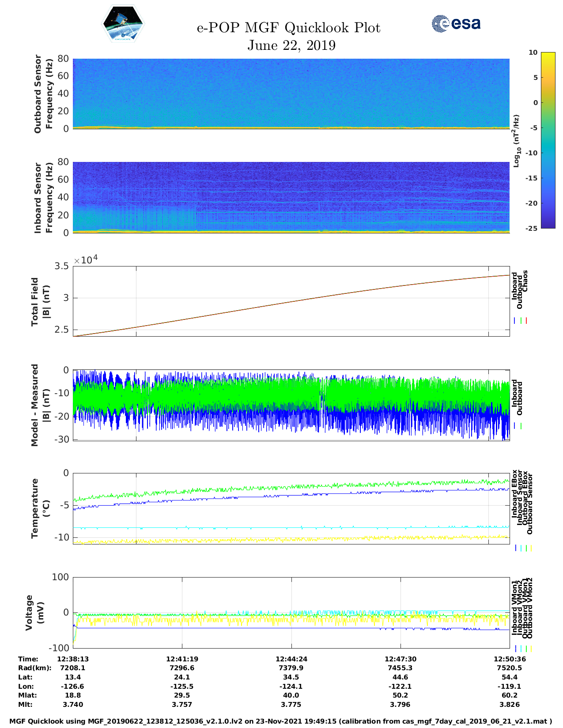Click the Log10 (nT²/Hz) color bar label
This screenshot has width=563, height=728.
pyautogui.click(x=516, y=141)
